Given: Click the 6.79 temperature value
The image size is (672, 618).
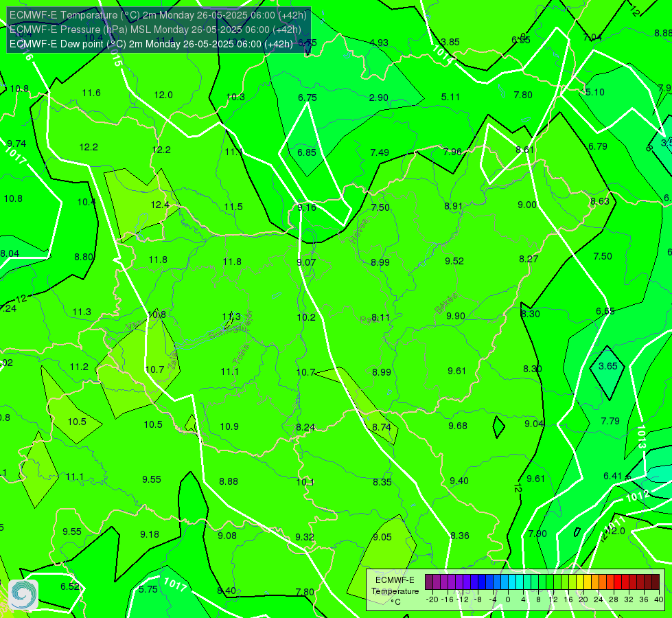Looking at the screenshot, I should (x=597, y=147).
